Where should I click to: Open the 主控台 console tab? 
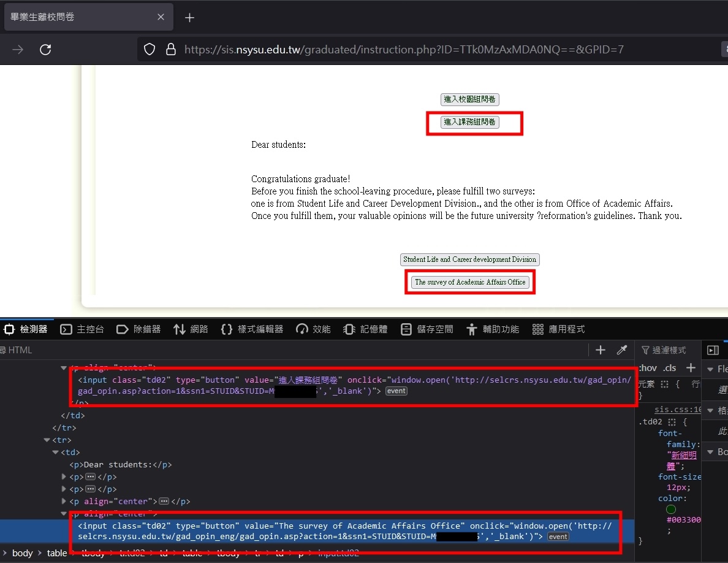pos(82,329)
